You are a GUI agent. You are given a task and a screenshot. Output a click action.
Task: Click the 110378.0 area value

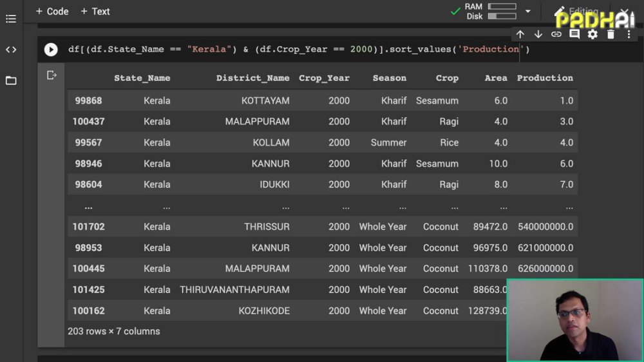click(488, 269)
